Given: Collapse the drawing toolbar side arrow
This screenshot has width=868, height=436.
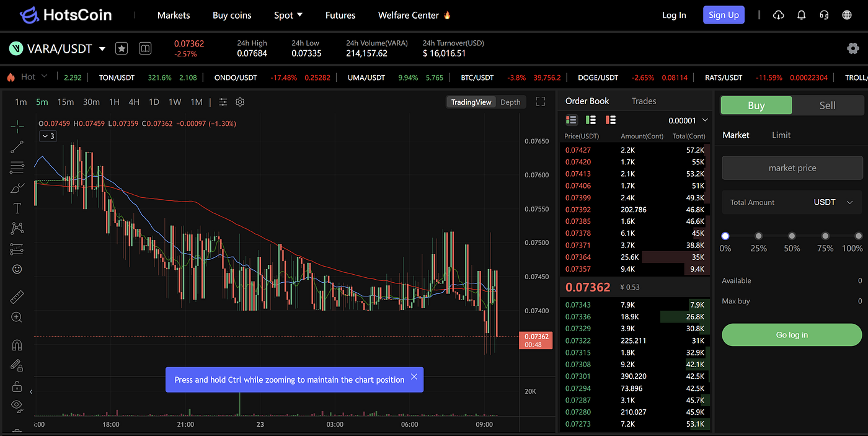Looking at the screenshot, I should 32,392.
